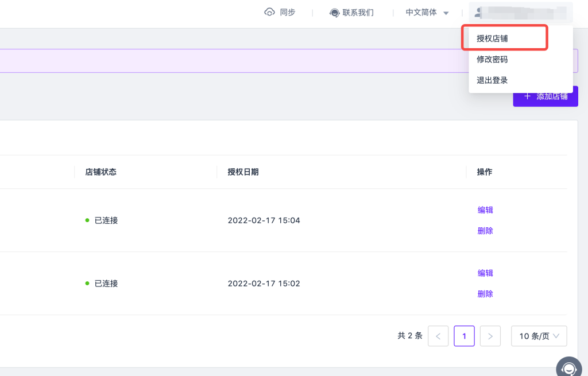Open the chat support bubble icon
Image resolution: width=588 pixels, height=376 pixels.
[x=568, y=367]
